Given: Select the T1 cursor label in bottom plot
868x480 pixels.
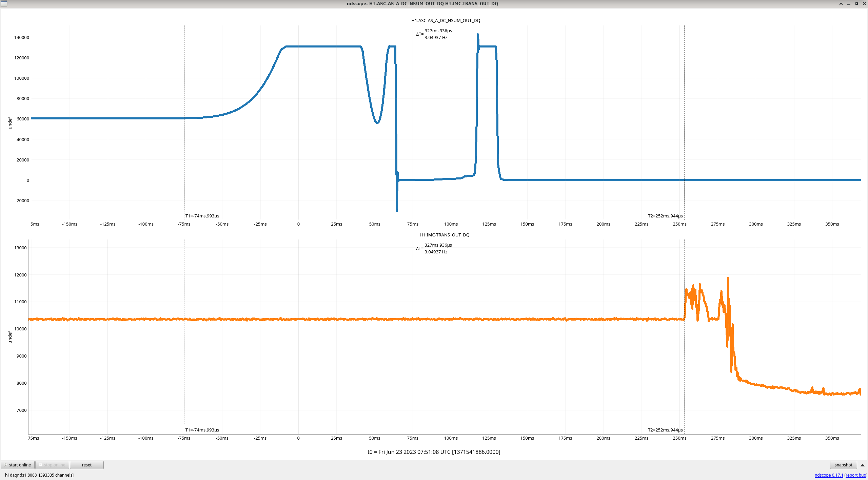Looking at the screenshot, I should click(x=202, y=430).
